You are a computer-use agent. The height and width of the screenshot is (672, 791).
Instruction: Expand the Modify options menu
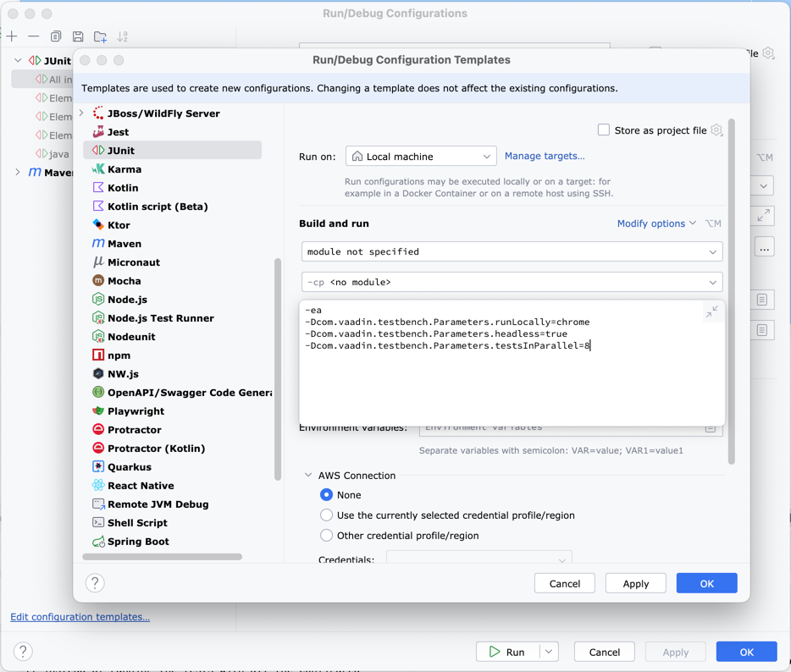[656, 223]
